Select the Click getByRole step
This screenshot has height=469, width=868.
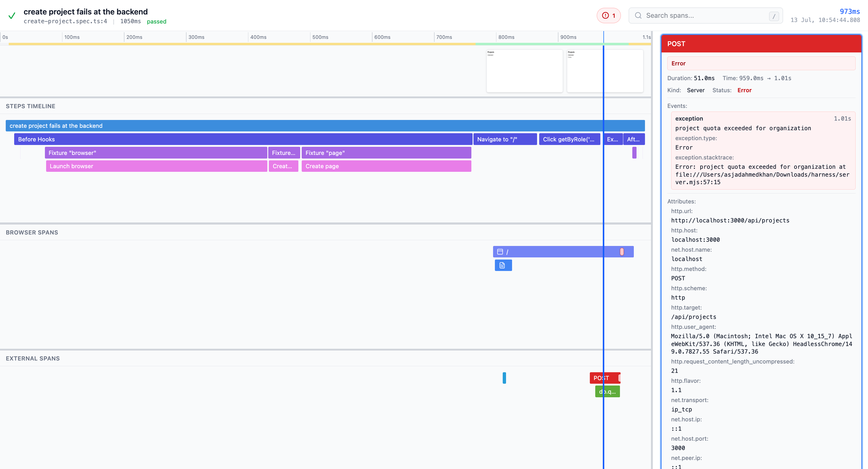(569, 139)
